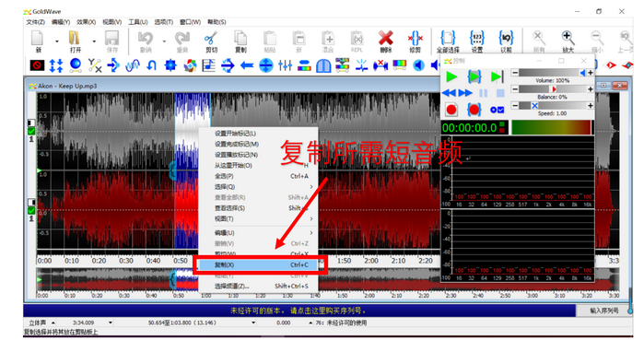Open the dropdown arrow beside Undo icon

point(164,41)
